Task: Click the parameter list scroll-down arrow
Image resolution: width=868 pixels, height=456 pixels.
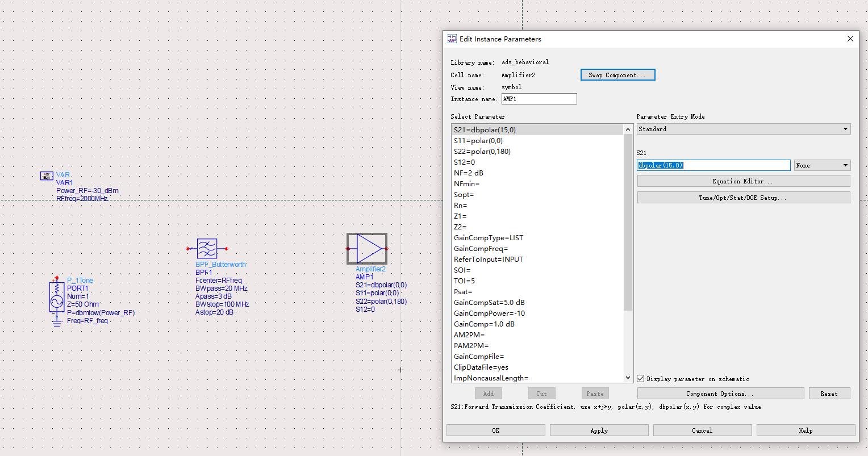Action: point(628,378)
